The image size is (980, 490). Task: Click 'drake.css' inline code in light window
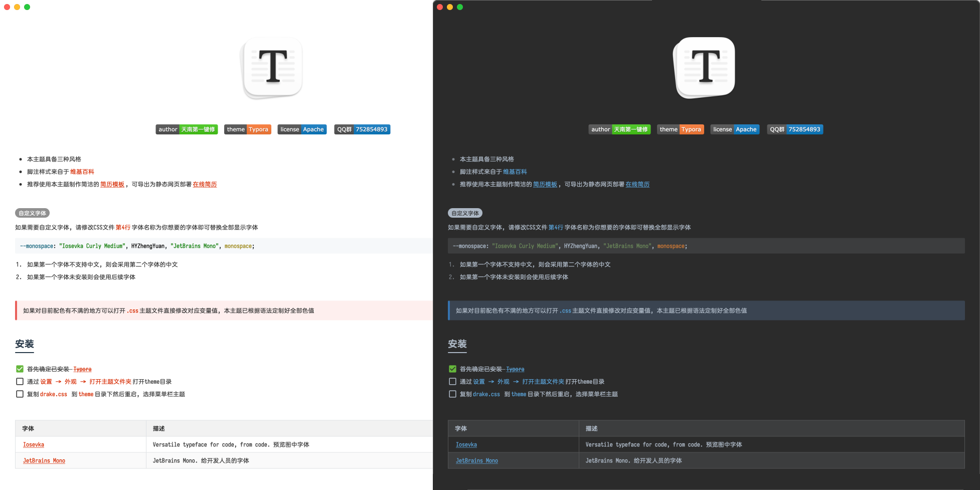(x=54, y=394)
